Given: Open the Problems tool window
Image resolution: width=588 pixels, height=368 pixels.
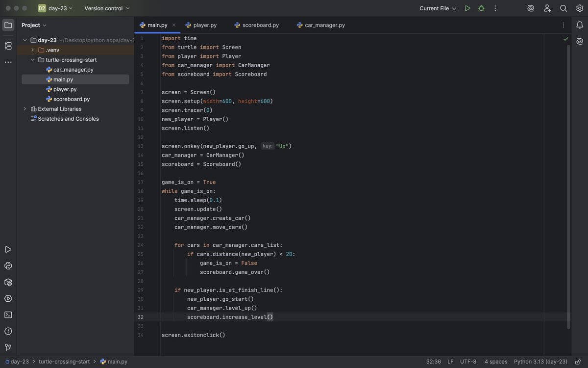Looking at the screenshot, I should coord(8,331).
